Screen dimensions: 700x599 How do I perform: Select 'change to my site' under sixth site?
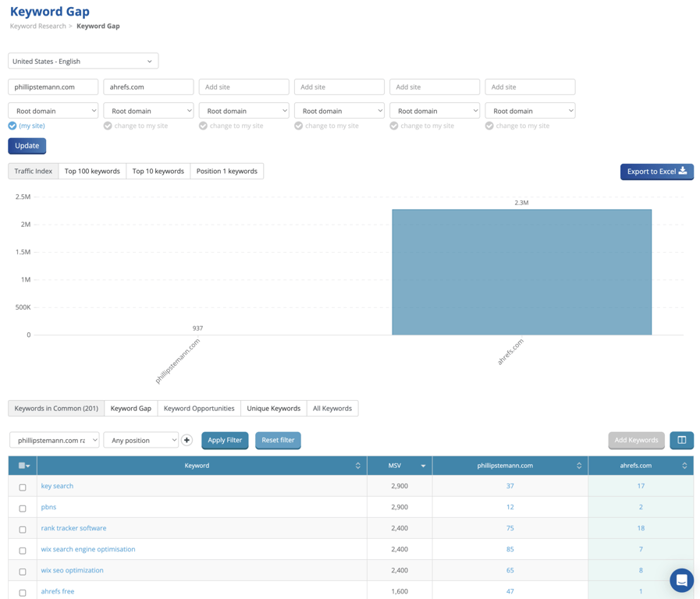[517, 126]
